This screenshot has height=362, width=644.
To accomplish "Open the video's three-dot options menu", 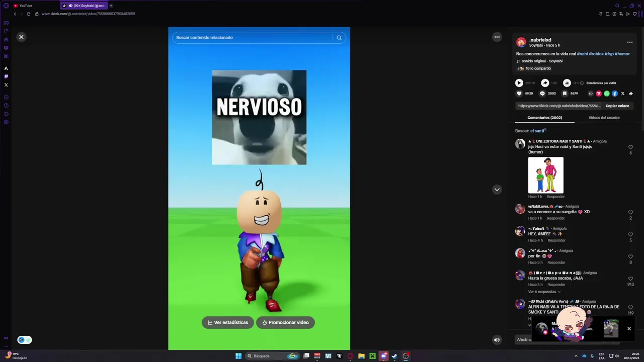I will [497, 37].
